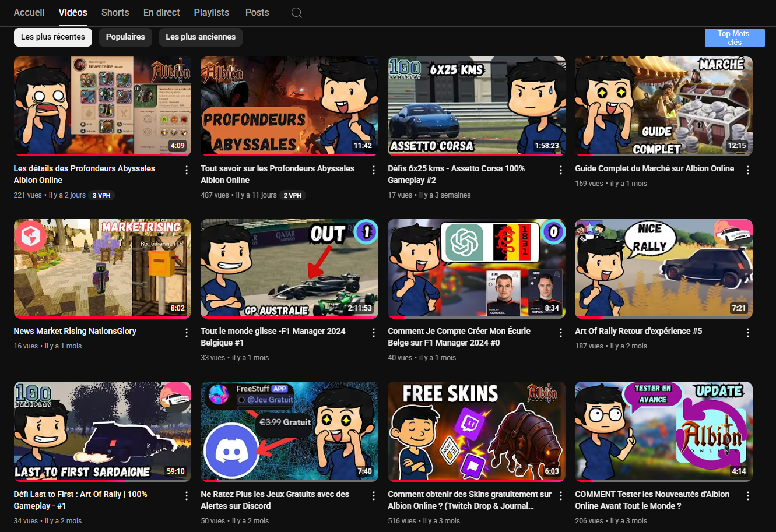The image size is (776, 532).
Task: Open options menu for Art Of Rally Retour d'expérience
Action: tap(748, 333)
